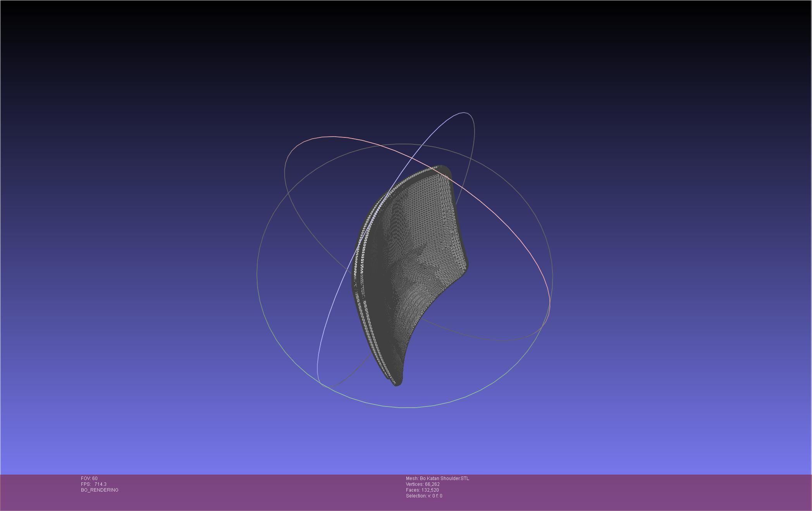The image size is (812, 511).
Task: Click the 'Selection: v: 0 f: 0' line
Action: pos(424,496)
